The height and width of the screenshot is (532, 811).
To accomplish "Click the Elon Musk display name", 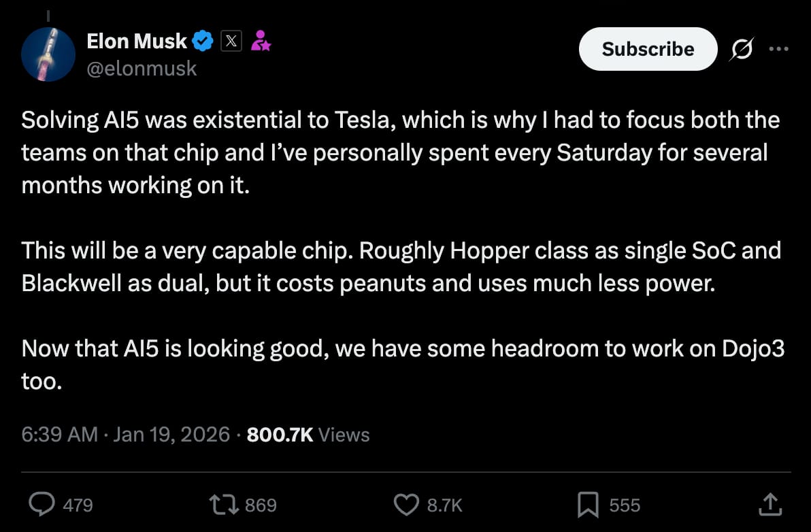I will (x=136, y=41).
